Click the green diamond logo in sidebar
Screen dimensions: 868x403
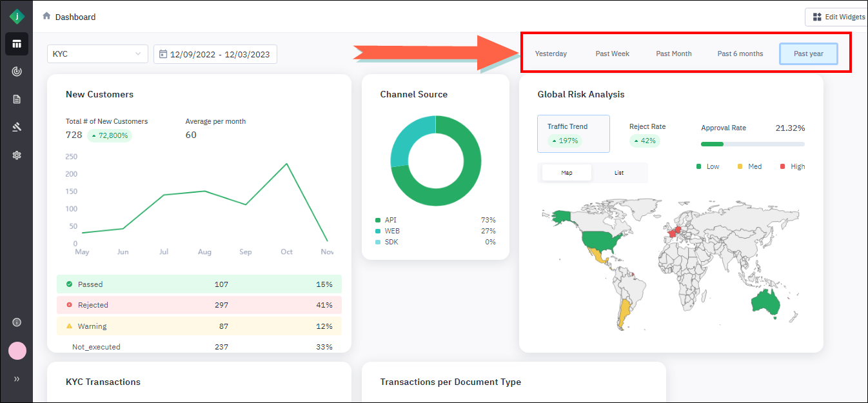[17, 17]
